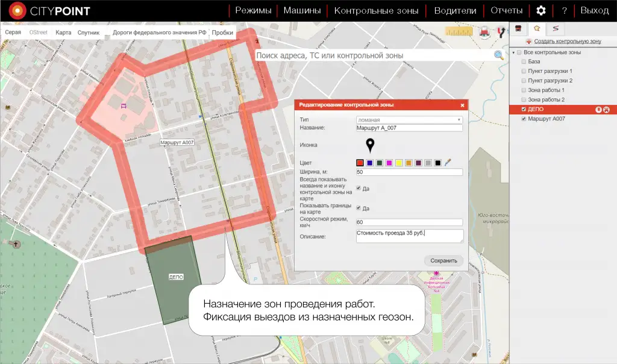The image size is (617, 364).
Task: Enable the База zone checkbox
Action: 524,61
